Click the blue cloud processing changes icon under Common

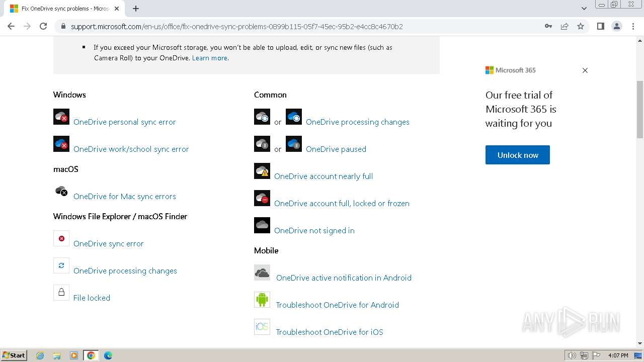(294, 117)
